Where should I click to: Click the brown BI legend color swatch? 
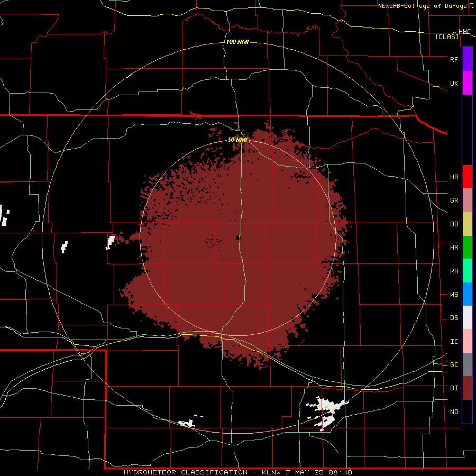point(467,388)
